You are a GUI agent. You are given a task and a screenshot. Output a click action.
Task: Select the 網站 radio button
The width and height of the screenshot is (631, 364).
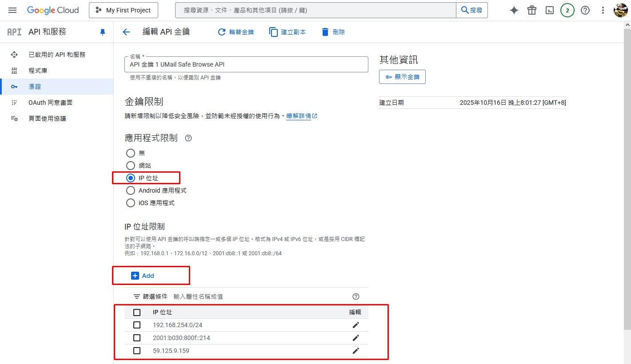pyautogui.click(x=131, y=166)
